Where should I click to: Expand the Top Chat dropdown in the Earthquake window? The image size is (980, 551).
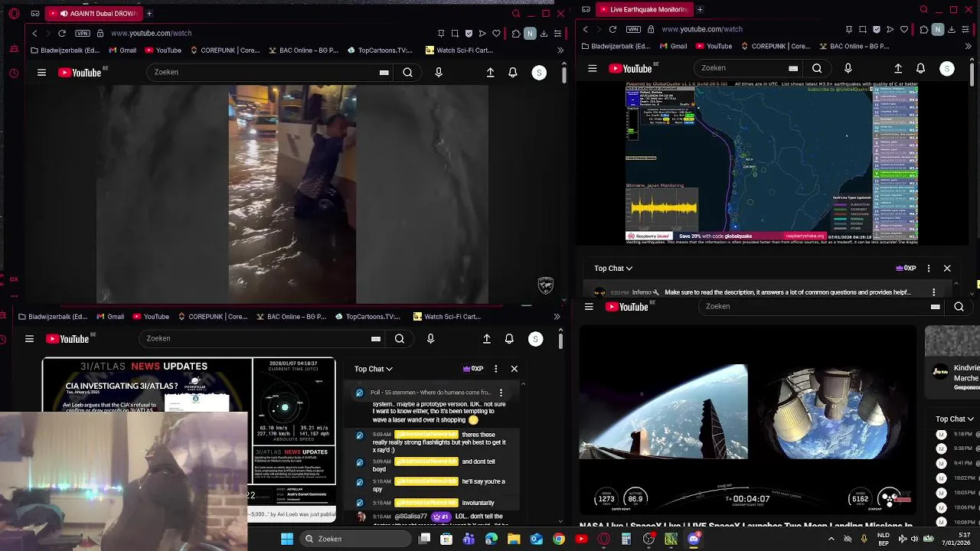(613, 269)
